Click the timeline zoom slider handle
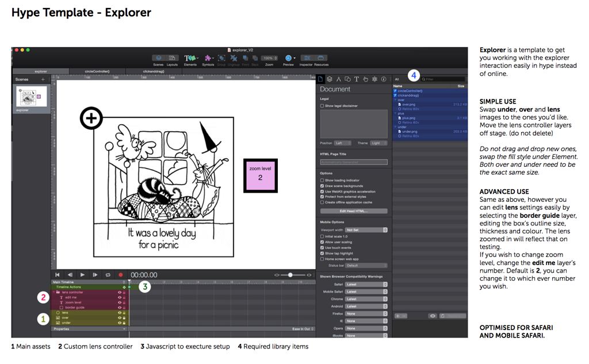 click(x=290, y=275)
